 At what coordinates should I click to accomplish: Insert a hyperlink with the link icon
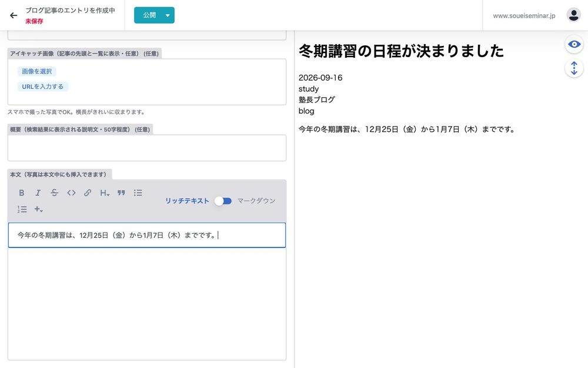88,193
